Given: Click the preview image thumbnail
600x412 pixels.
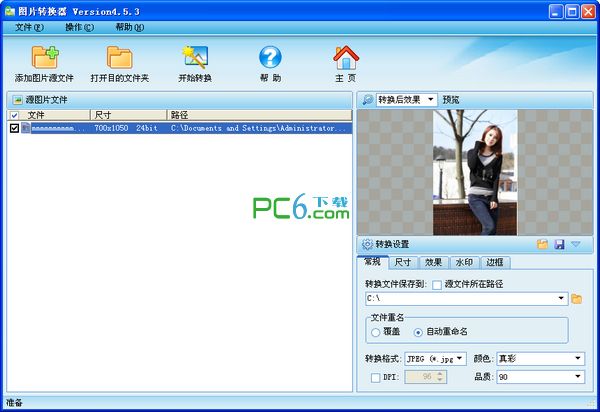Looking at the screenshot, I should click(x=475, y=173).
